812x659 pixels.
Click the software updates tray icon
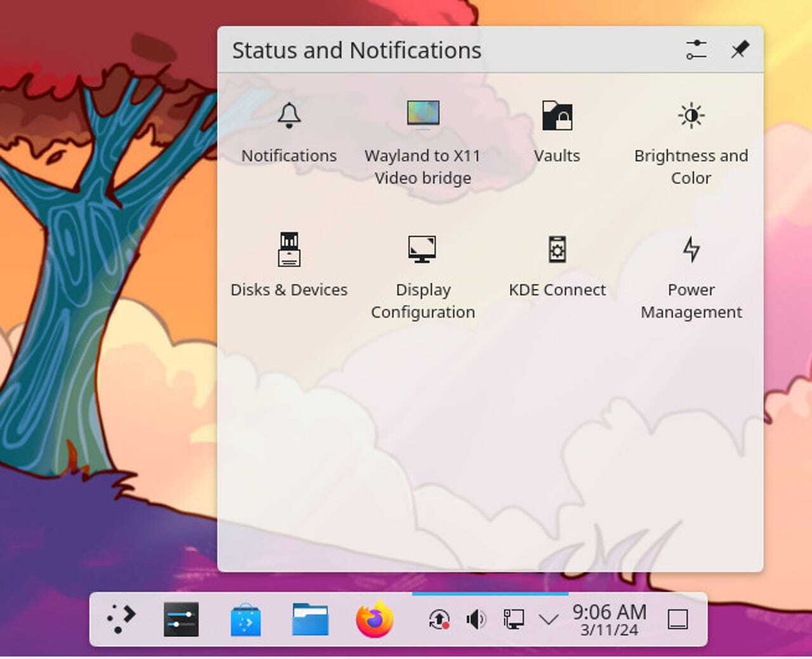coord(439,619)
